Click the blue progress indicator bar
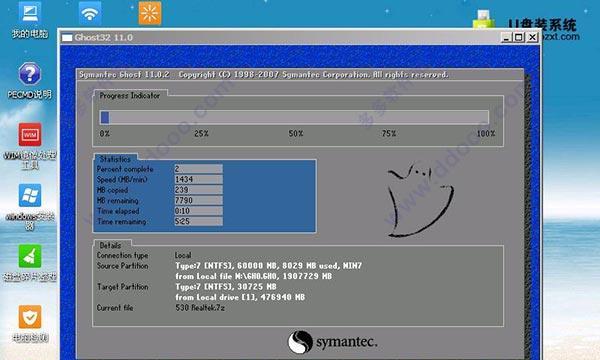Screen dimensions: 600x360 coord(294,117)
